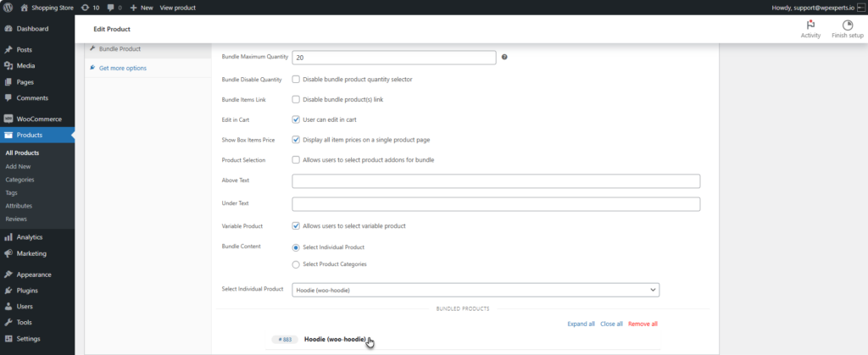Click the plus New icon
868x355 pixels.
tap(133, 8)
